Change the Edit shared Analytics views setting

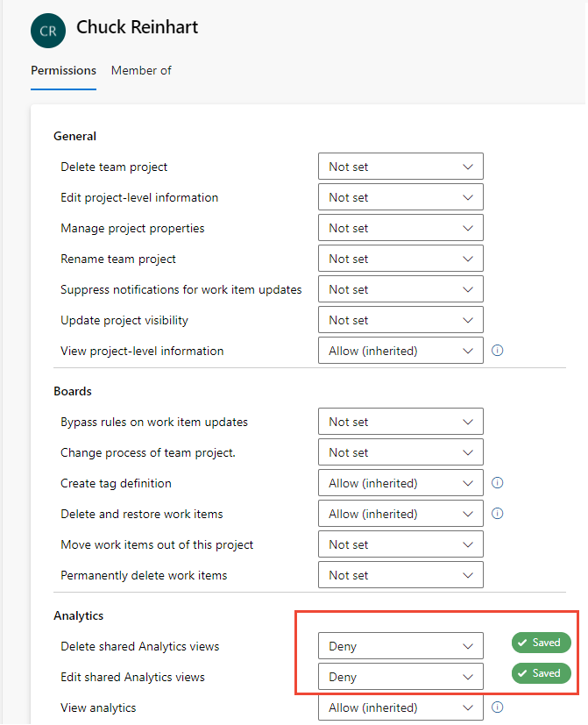400,676
